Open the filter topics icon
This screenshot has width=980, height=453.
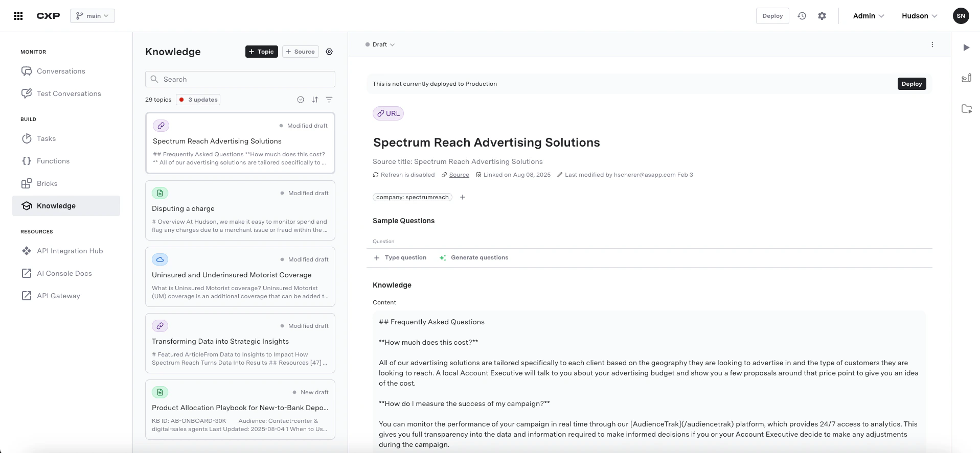pos(329,100)
